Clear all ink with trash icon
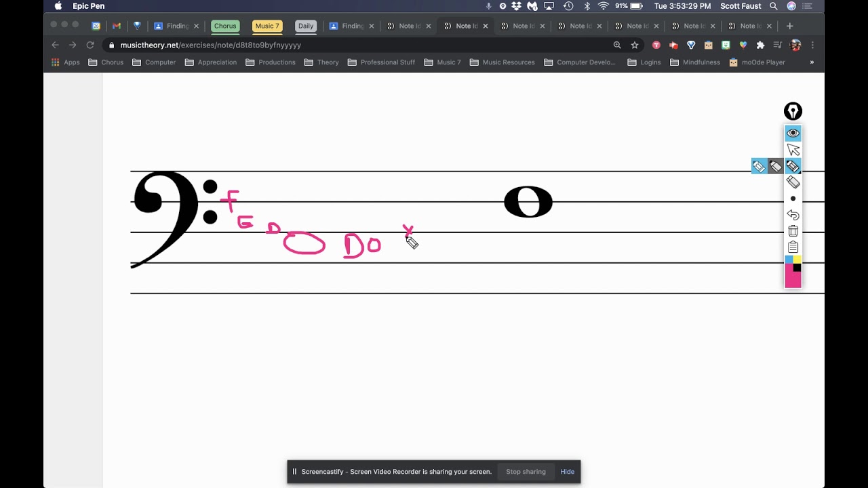 pos(793,231)
